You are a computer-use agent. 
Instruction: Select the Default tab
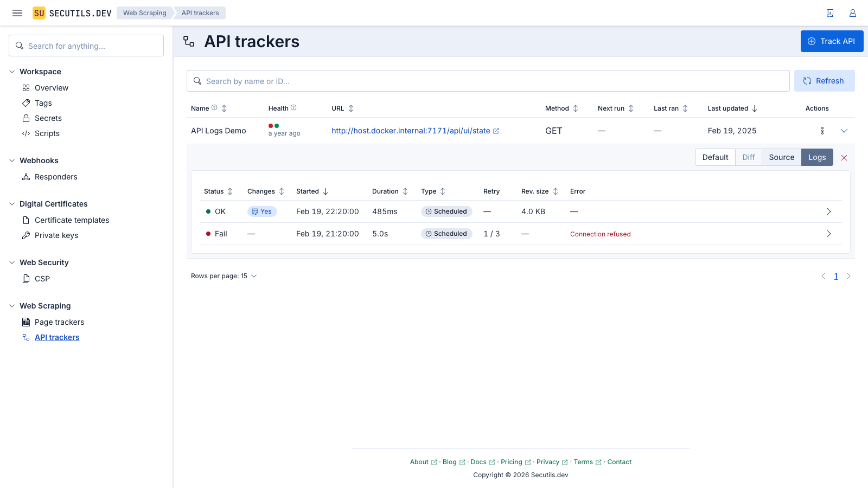tap(714, 157)
